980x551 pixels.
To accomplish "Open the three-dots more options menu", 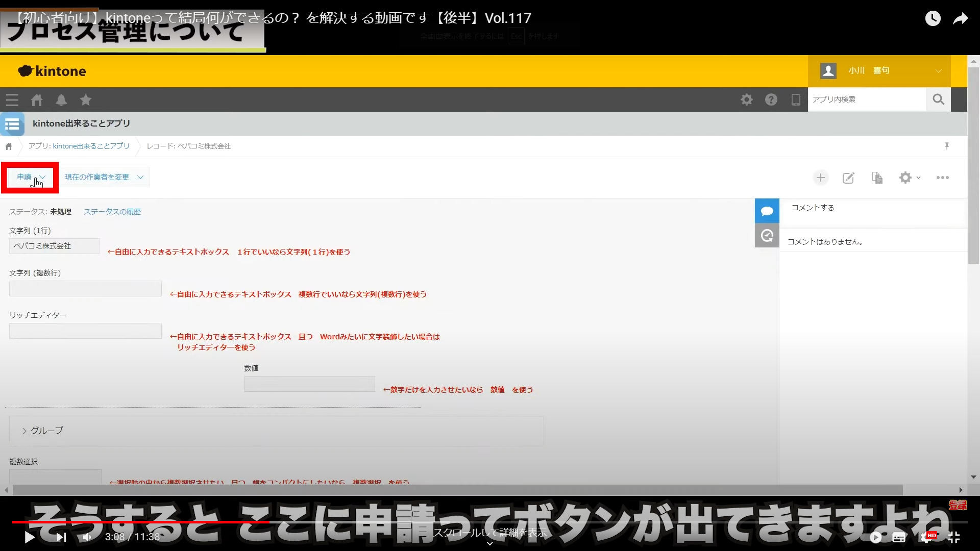I will [x=942, y=178].
